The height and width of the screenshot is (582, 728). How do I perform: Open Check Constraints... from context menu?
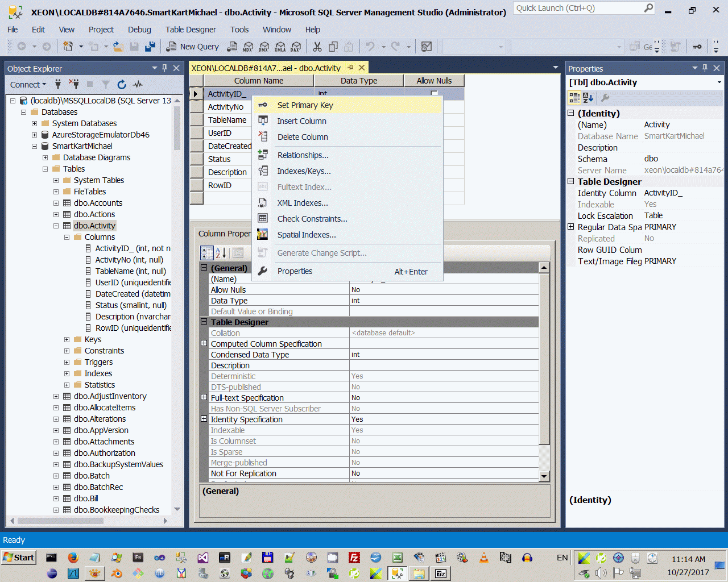tap(348, 219)
